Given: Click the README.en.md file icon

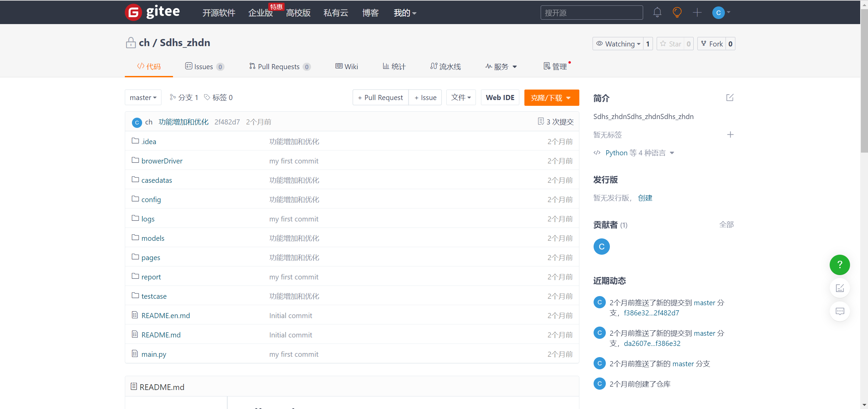Looking at the screenshot, I should 135,315.
